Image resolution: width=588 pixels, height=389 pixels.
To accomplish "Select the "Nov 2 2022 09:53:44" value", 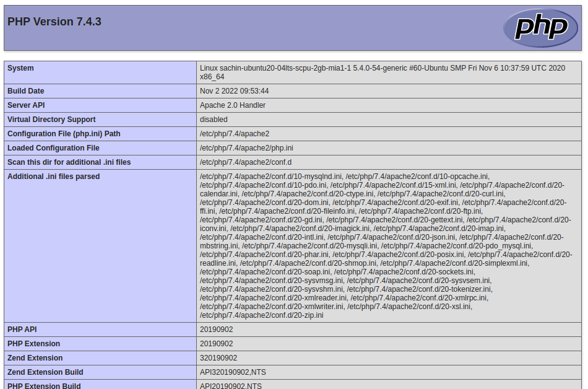I will (235, 91).
